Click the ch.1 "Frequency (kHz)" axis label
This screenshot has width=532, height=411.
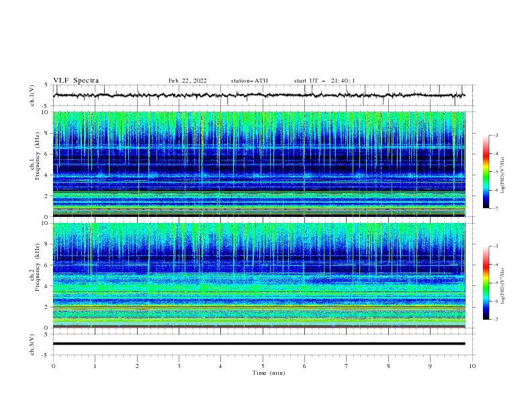[x=38, y=156]
